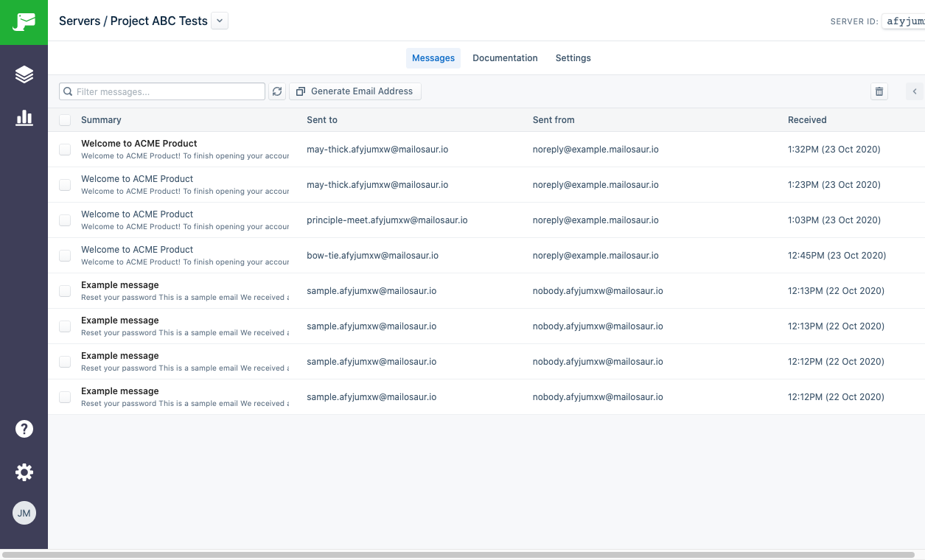This screenshot has height=560, width=925.
Task: Check the message sent to principle-meet address
Action: 65,220
